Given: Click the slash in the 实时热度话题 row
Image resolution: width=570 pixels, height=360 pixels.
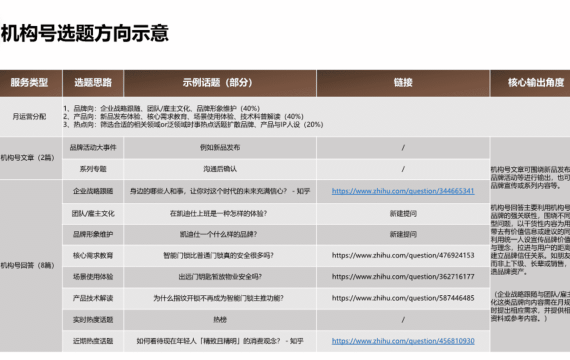Looking at the screenshot, I should point(403,320).
